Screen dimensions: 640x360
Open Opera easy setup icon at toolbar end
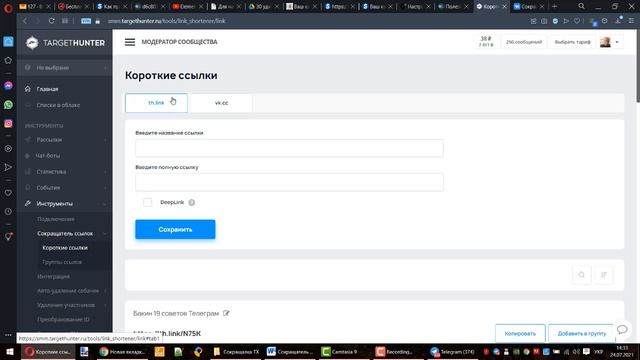point(631,21)
